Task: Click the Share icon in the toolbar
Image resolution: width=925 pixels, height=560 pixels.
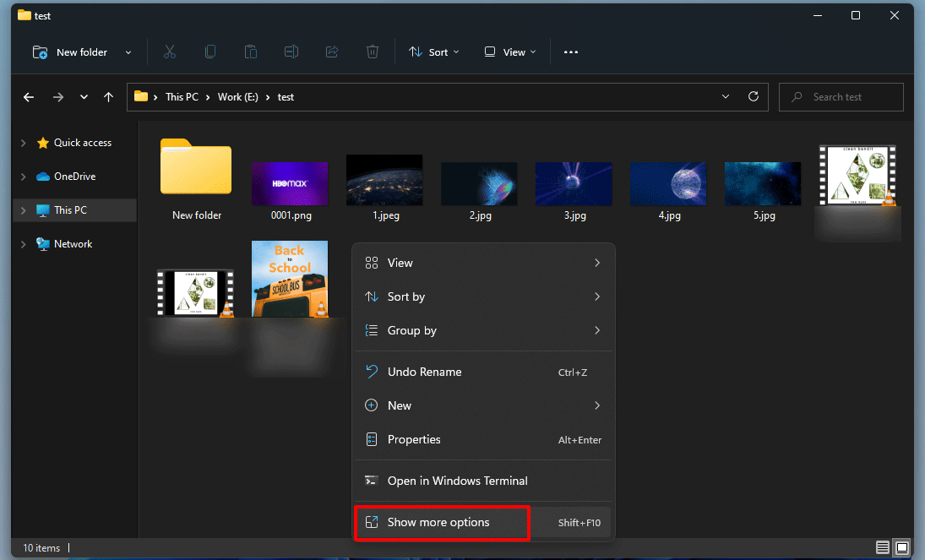Action: click(x=331, y=52)
